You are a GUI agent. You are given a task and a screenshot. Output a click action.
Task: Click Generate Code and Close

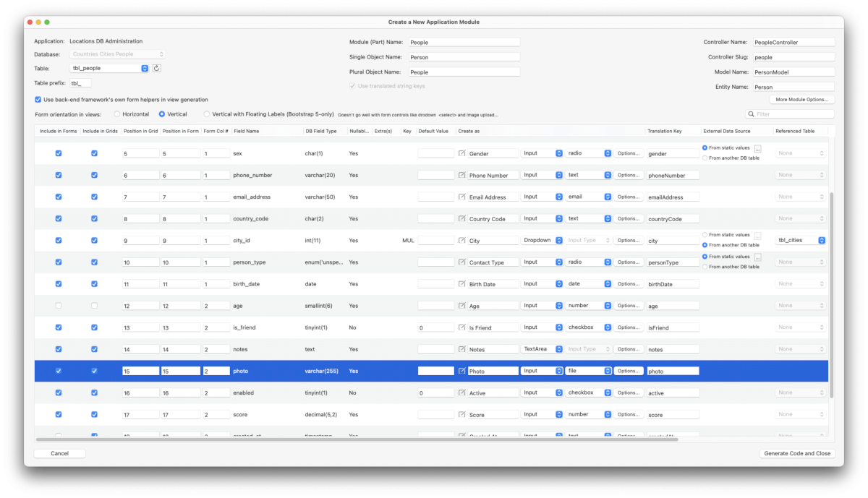(798, 454)
